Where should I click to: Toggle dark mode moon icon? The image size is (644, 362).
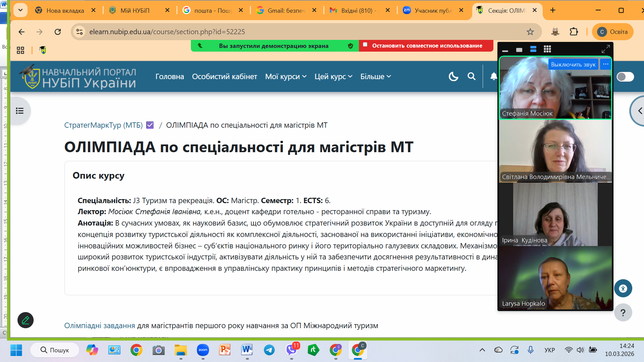[x=453, y=76]
